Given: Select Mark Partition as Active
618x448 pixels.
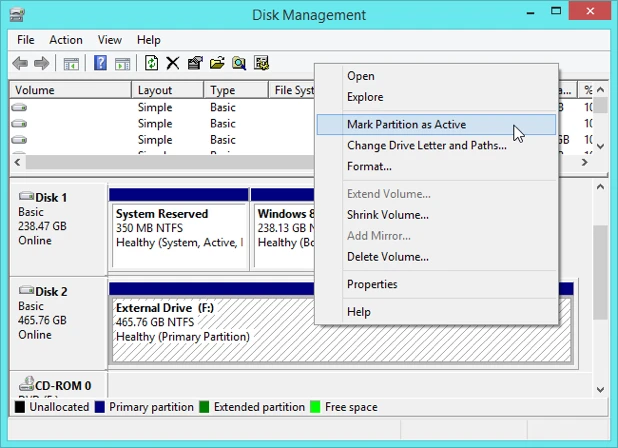Looking at the screenshot, I should click(x=406, y=125).
